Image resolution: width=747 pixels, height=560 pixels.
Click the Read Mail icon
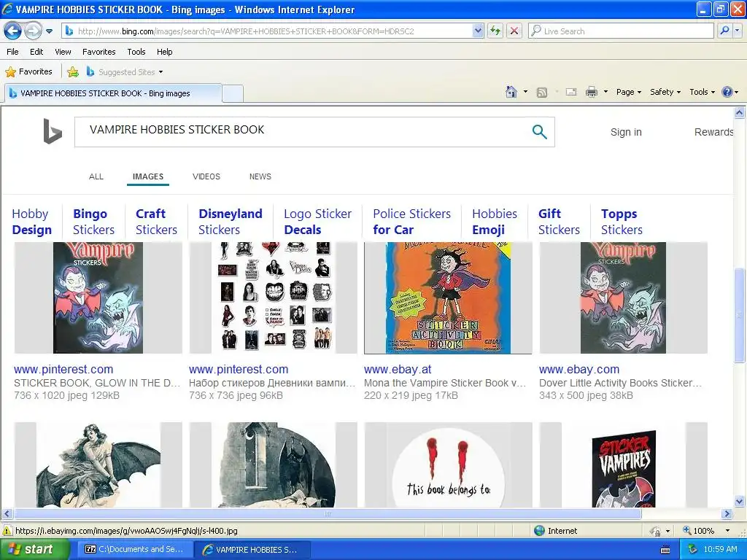571,92
